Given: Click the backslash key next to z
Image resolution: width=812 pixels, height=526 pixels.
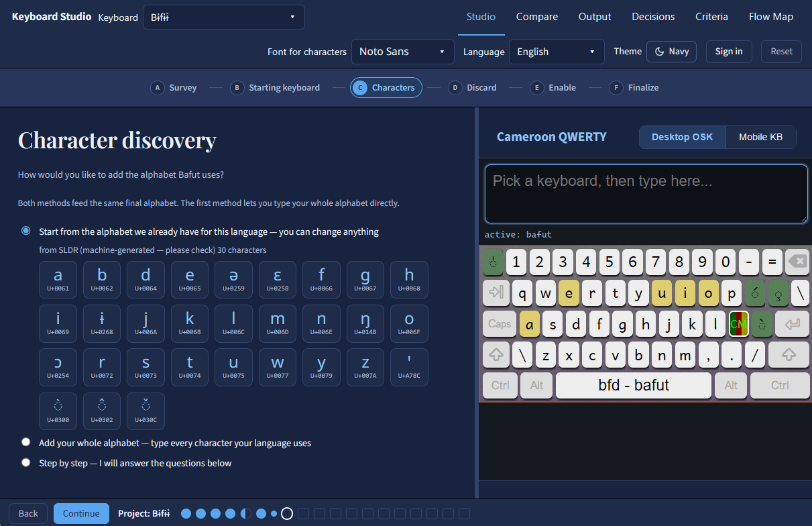Looking at the screenshot, I should coord(522,355).
